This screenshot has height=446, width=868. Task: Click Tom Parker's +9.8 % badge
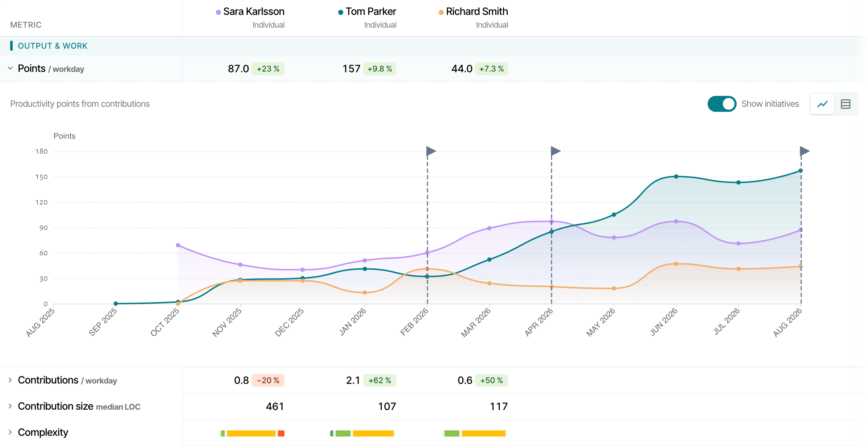[380, 69]
